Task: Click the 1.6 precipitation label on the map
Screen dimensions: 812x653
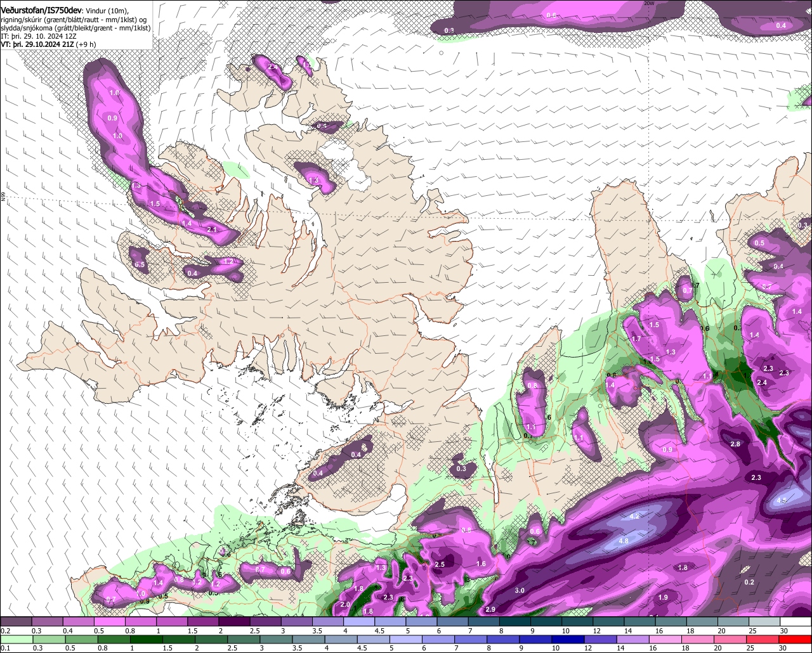Action: (481, 564)
